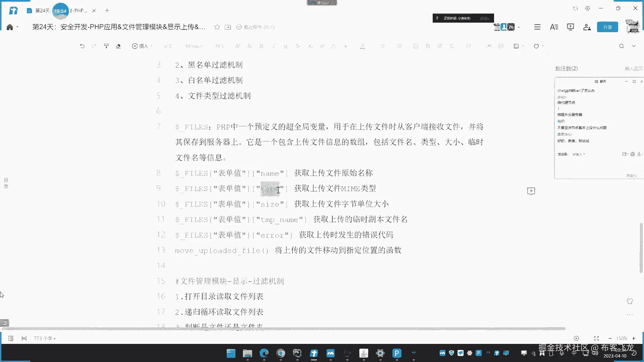Image resolution: width=644 pixels, height=362 pixels.
Task: Select the format painter tool
Action: [106, 46]
